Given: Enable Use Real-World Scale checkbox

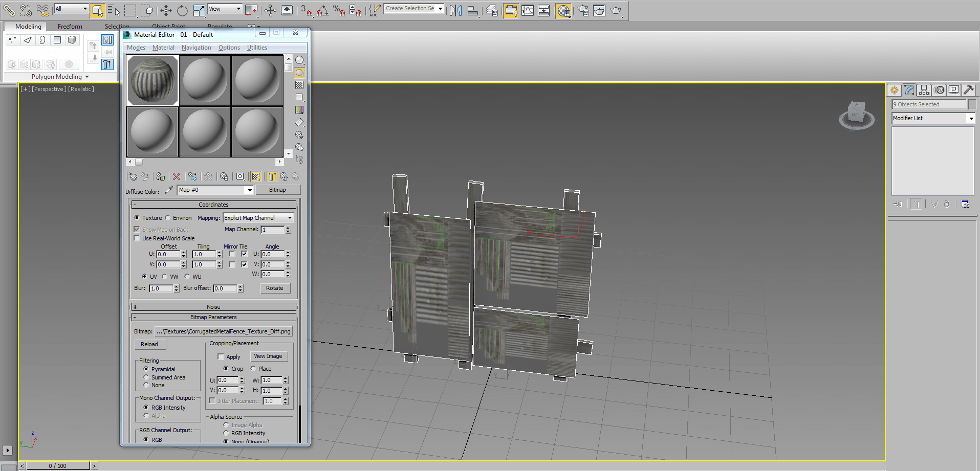Looking at the screenshot, I should (x=137, y=238).
